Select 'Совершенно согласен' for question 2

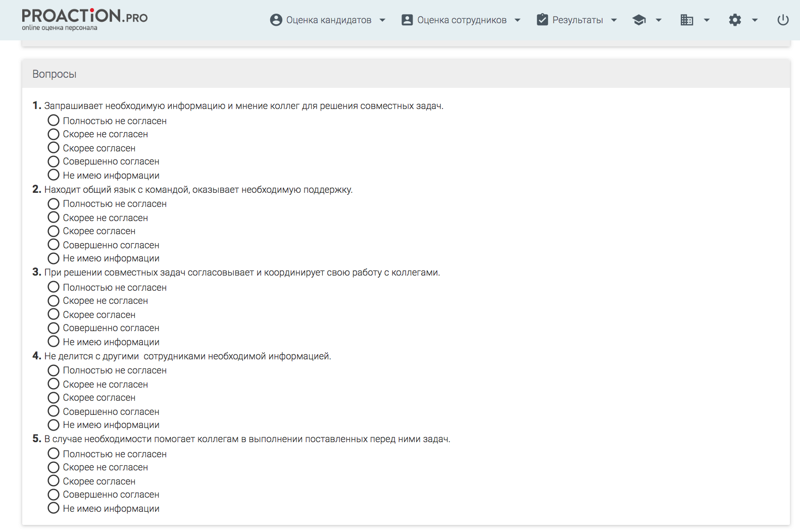pos(54,244)
